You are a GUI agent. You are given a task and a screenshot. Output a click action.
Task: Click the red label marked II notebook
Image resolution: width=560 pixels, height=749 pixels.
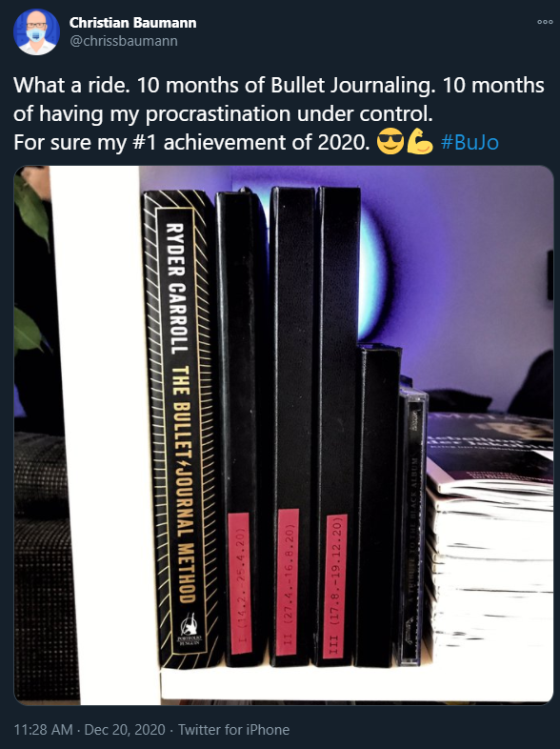coord(288,582)
